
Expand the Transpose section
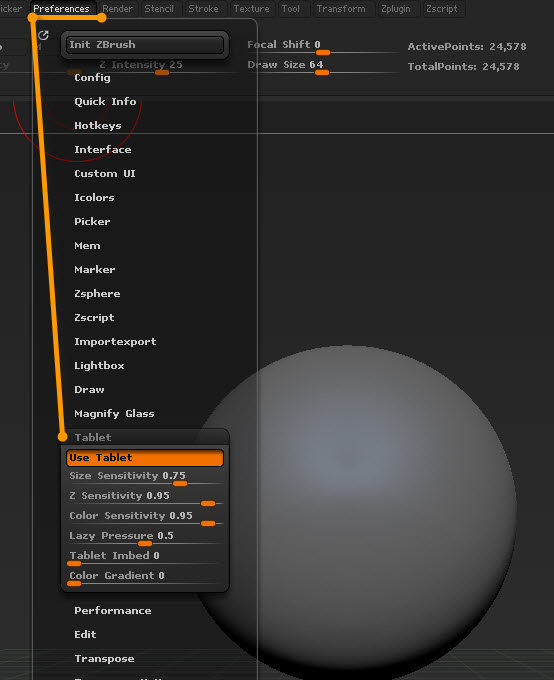pos(104,658)
